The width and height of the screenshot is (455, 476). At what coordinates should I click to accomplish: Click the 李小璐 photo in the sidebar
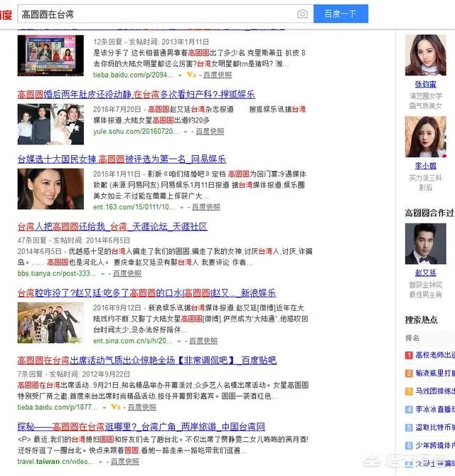point(426,137)
